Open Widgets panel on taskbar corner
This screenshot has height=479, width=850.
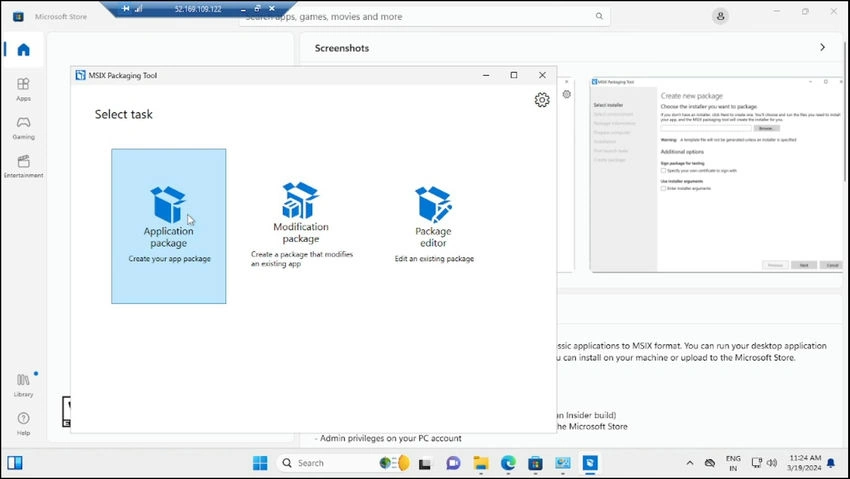[15, 463]
